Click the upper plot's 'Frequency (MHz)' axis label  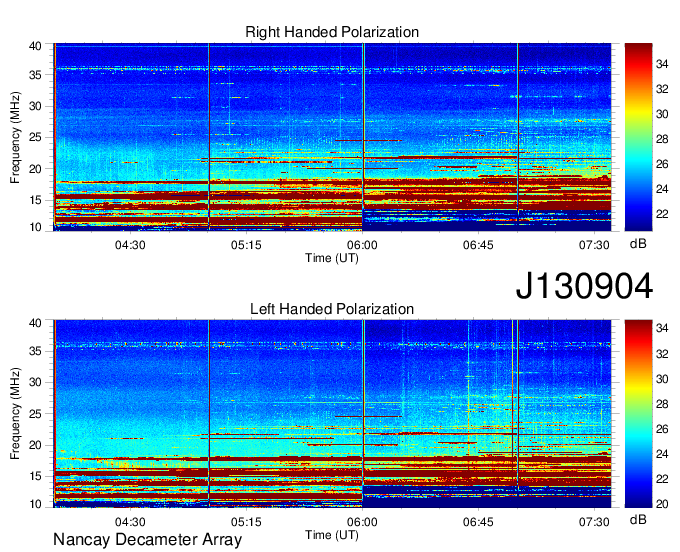[x=15, y=137]
